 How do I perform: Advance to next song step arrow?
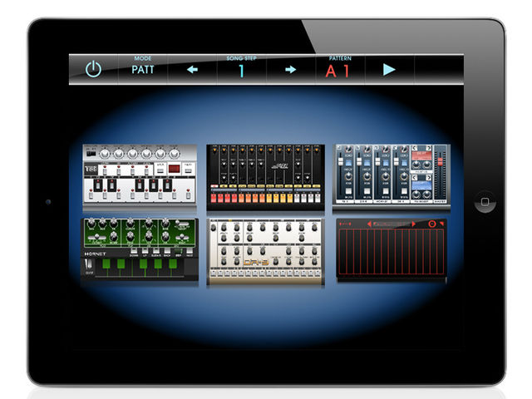point(290,70)
